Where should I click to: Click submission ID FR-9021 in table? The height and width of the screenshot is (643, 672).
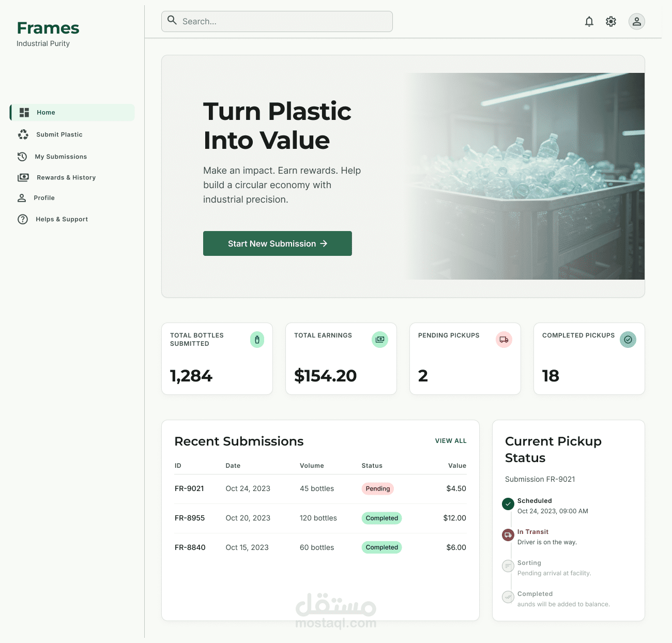point(189,488)
